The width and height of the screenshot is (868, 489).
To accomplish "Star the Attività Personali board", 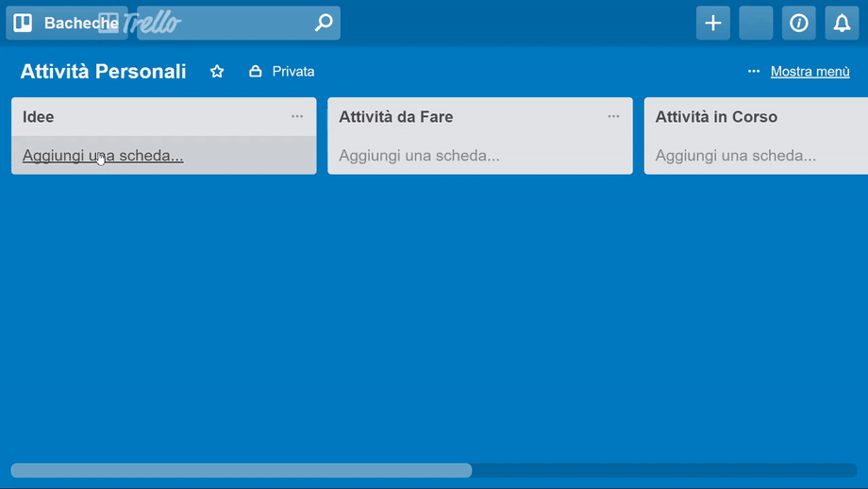I will pyautogui.click(x=217, y=72).
